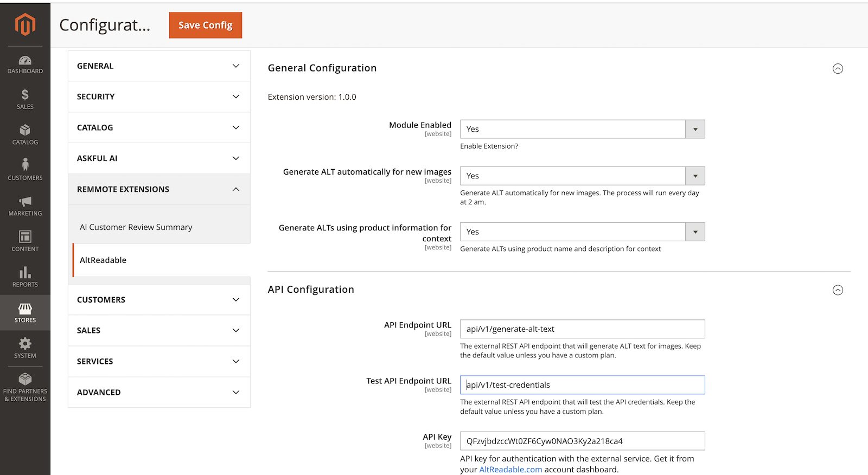The image size is (868, 475).
Task: Expand the ASKFUL AI config group
Action: coord(159,158)
